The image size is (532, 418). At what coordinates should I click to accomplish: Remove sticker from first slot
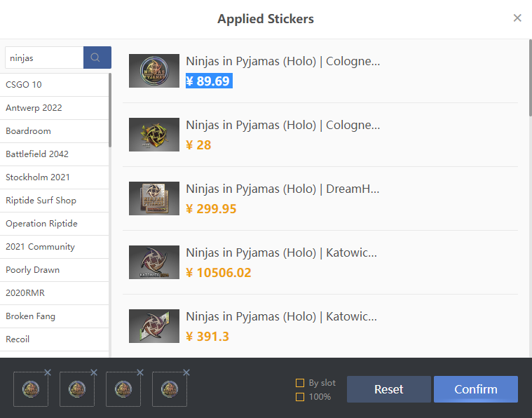click(x=48, y=372)
